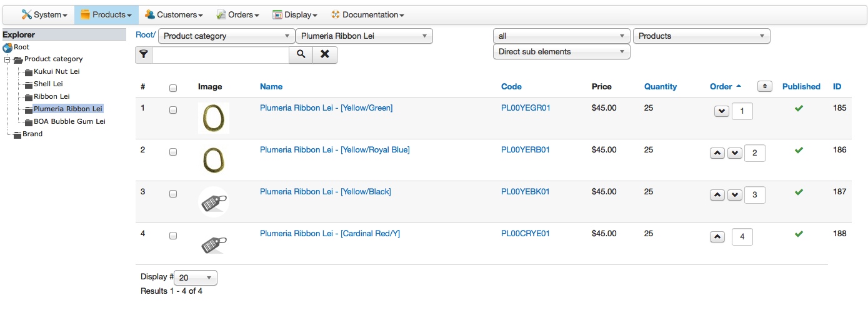Check the box for Yellow/Green lei row
The height and width of the screenshot is (320, 868).
(x=173, y=110)
